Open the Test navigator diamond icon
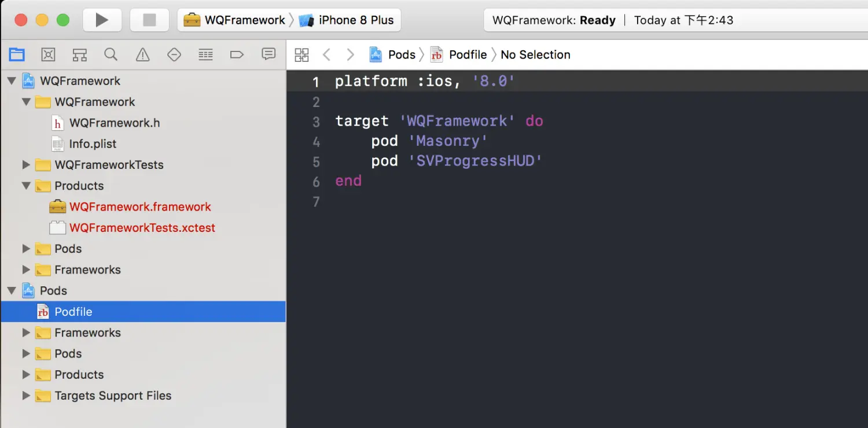The image size is (868, 428). [x=174, y=55]
